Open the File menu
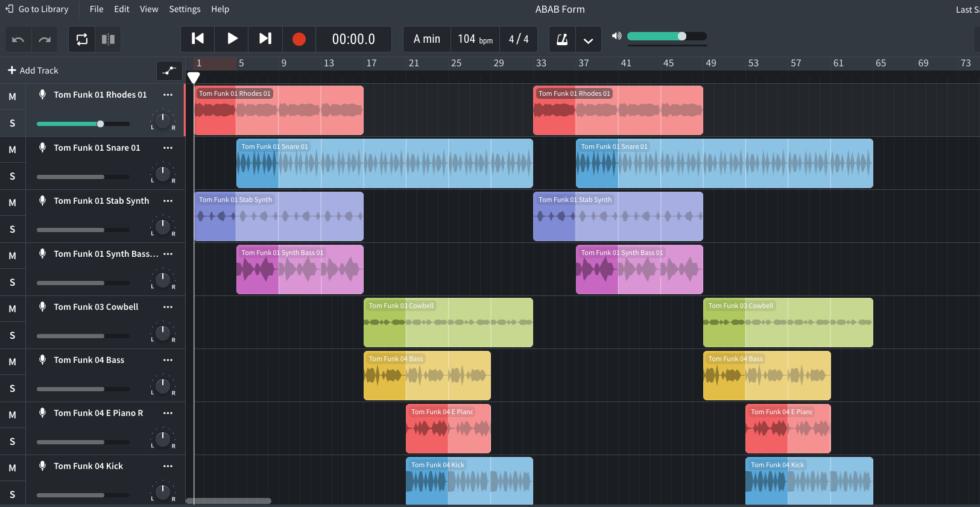 coord(96,9)
